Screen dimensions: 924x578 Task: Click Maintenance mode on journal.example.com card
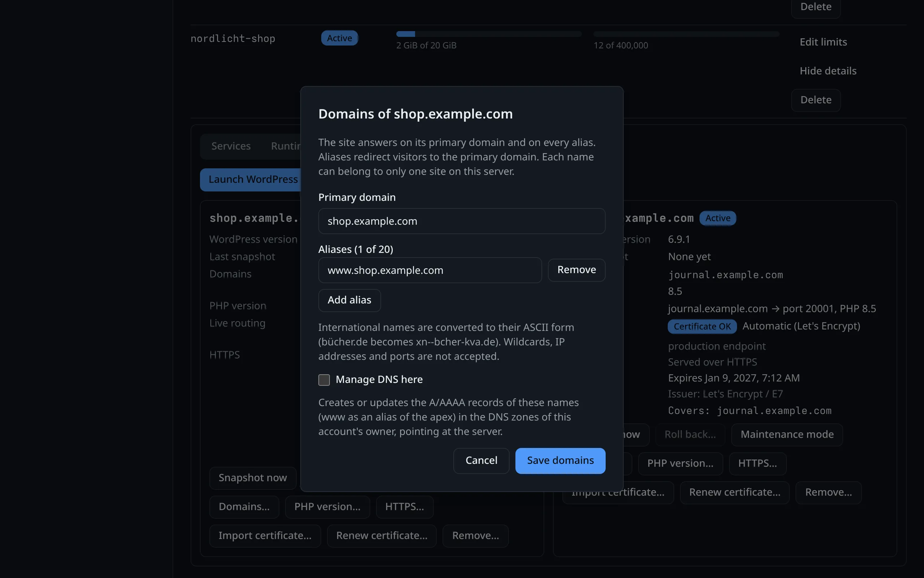[x=787, y=435]
